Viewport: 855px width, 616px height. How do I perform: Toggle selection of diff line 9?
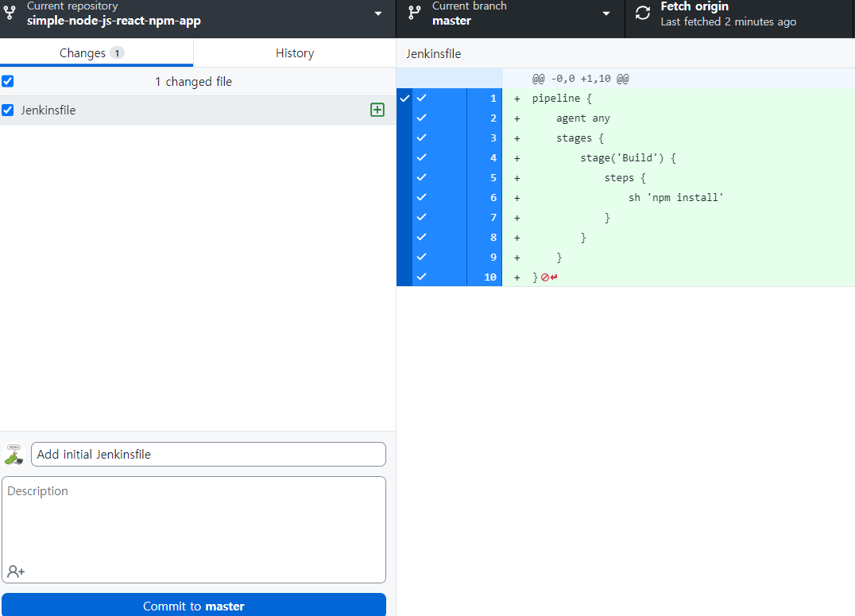click(457, 257)
